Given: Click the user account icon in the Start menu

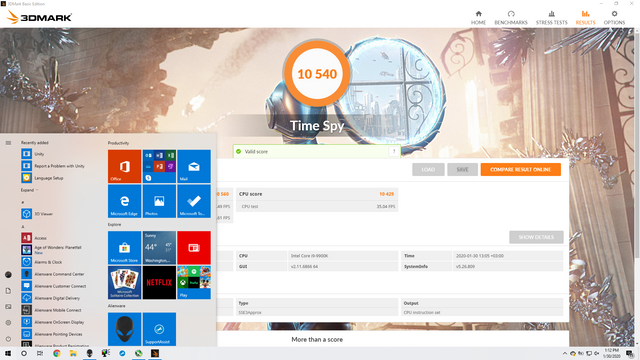Looking at the screenshot, I should click(8, 275).
